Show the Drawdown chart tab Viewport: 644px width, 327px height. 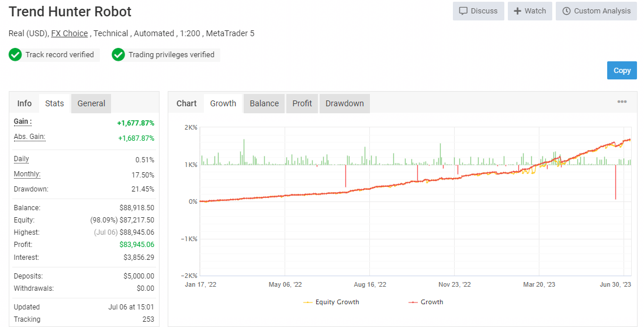pyautogui.click(x=345, y=103)
